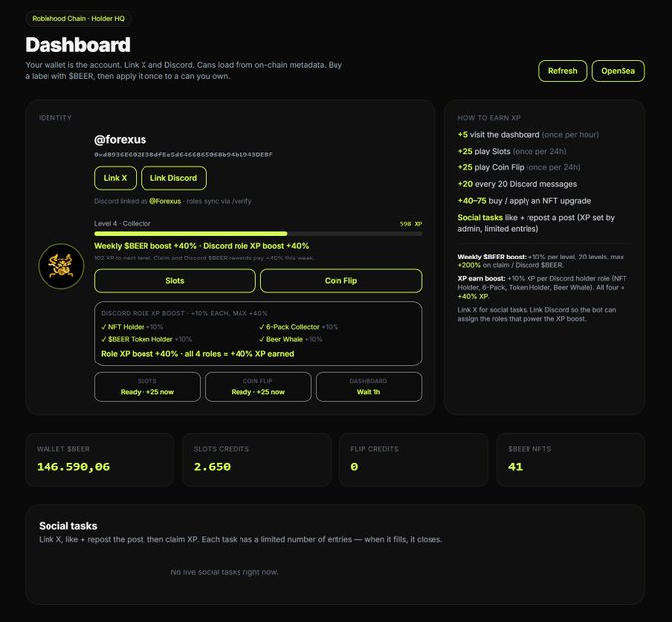Click the Refresh button
Viewport: 672px width, 622px height.
point(562,71)
